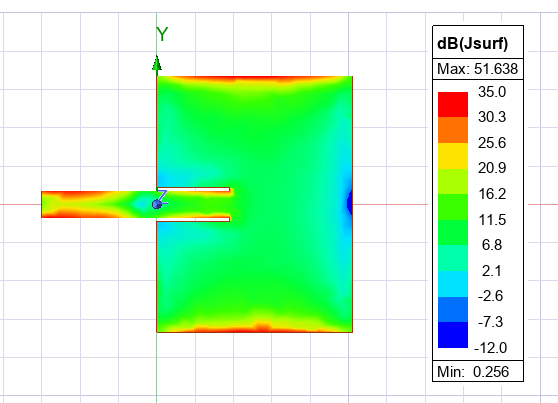558x403 pixels.
Task: Select the orange 30.3 color band
Action: tap(453, 130)
